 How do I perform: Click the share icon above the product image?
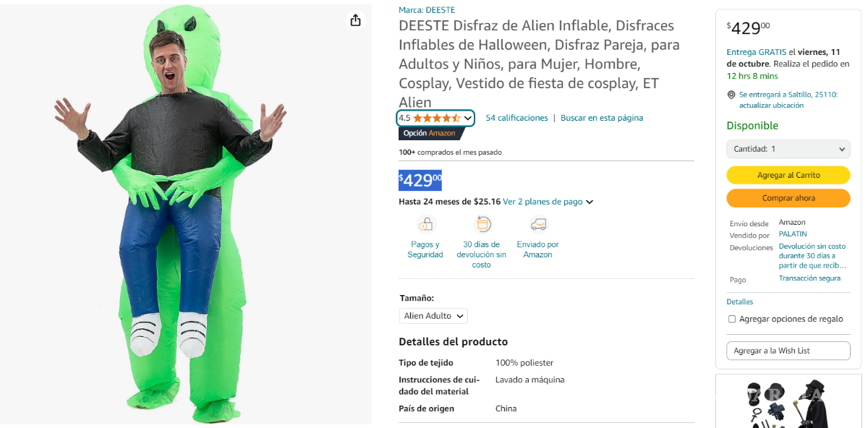[355, 21]
